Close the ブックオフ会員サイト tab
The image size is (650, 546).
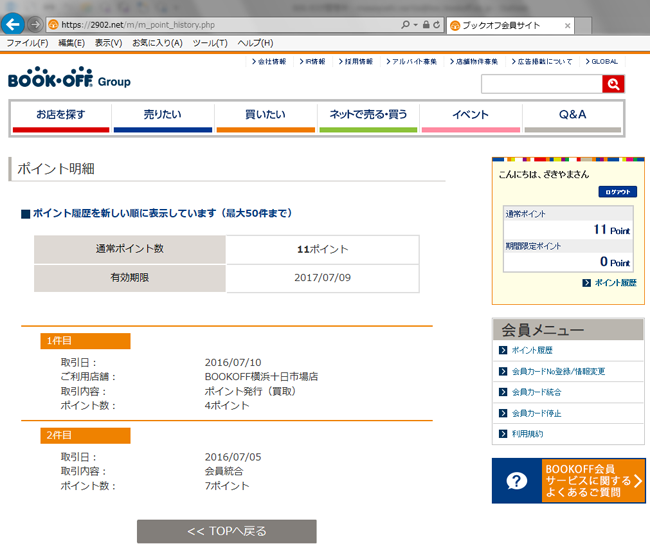click(568, 26)
